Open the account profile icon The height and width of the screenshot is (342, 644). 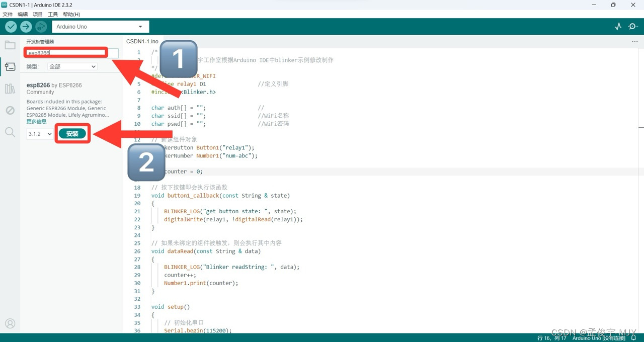(10, 323)
